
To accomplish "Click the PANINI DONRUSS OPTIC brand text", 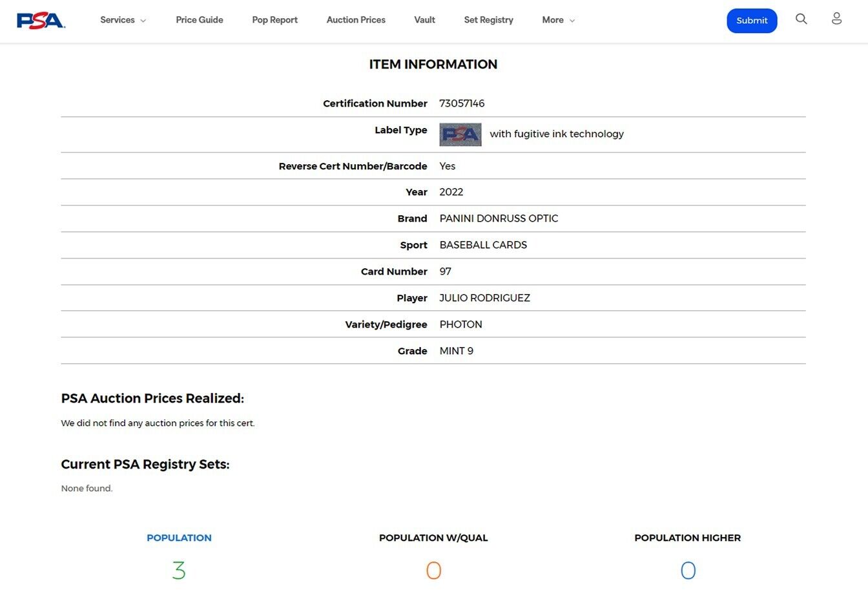I will 499,218.
